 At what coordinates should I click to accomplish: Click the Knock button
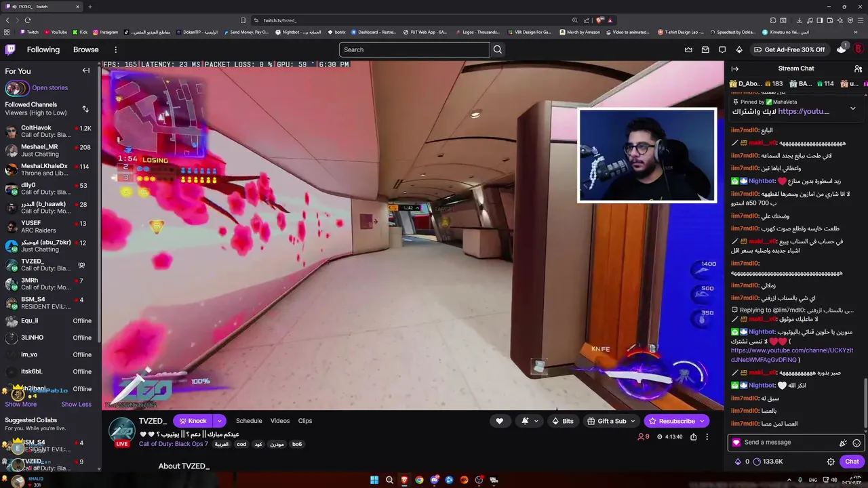point(193,421)
